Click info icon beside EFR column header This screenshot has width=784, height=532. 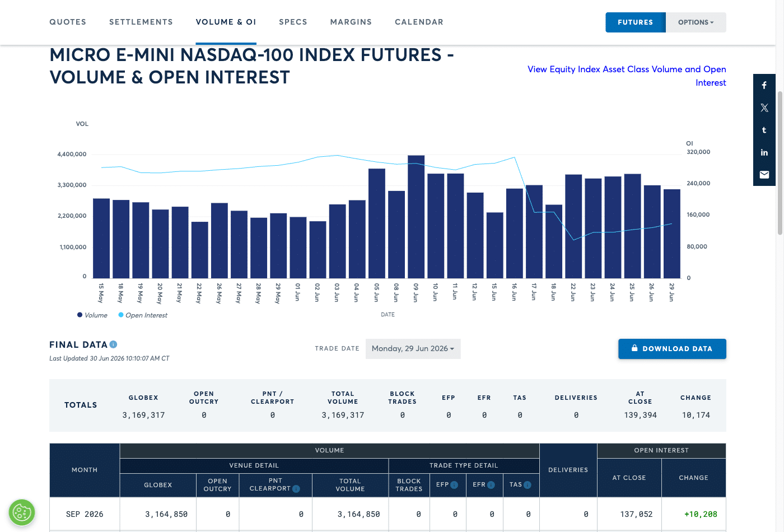pyautogui.click(x=491, y=485)
